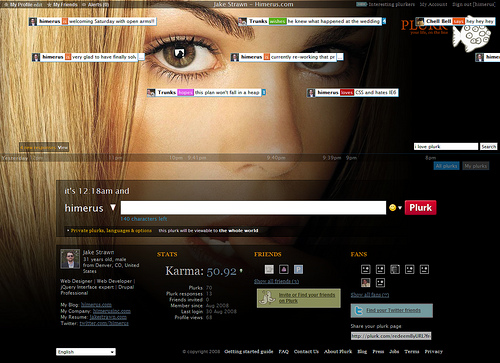The height and width of the screenshot is (363, 500).
Task: Click Show all fans link
Action: click(370, 295)
